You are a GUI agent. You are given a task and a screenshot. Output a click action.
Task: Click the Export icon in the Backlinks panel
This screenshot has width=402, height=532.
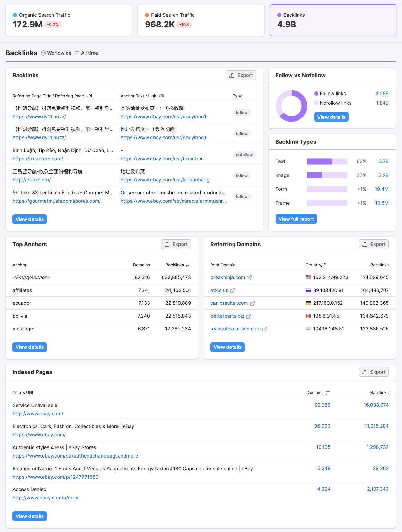(x=232, y=75)
